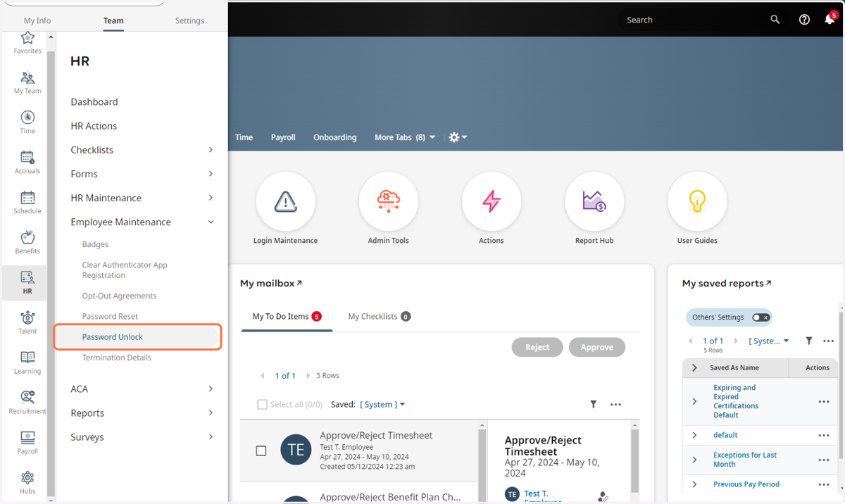Open the dashboard settings gear menu
The image size is (845, 504).
458,137
